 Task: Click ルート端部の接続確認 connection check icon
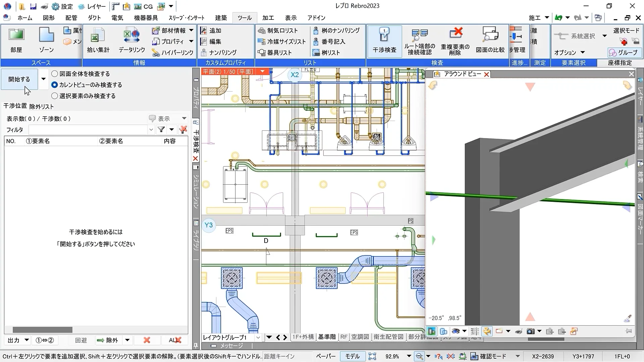pyautogui.click(x=419, y=36)
